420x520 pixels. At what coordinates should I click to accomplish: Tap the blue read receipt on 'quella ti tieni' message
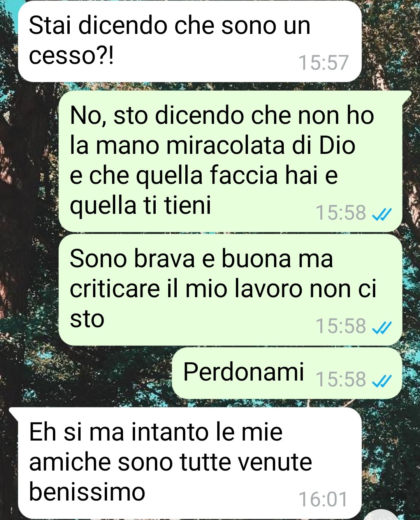click(382, 213)
